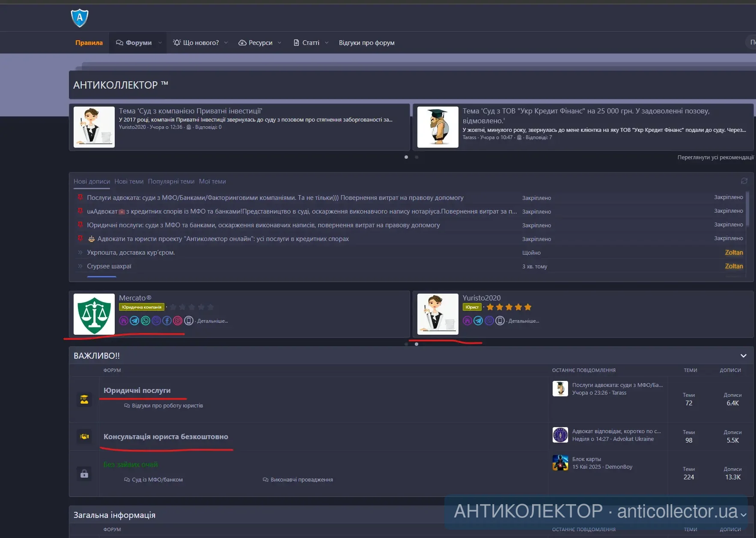Click Yuristo2020's Telegram icon

(x=478, y=321)
